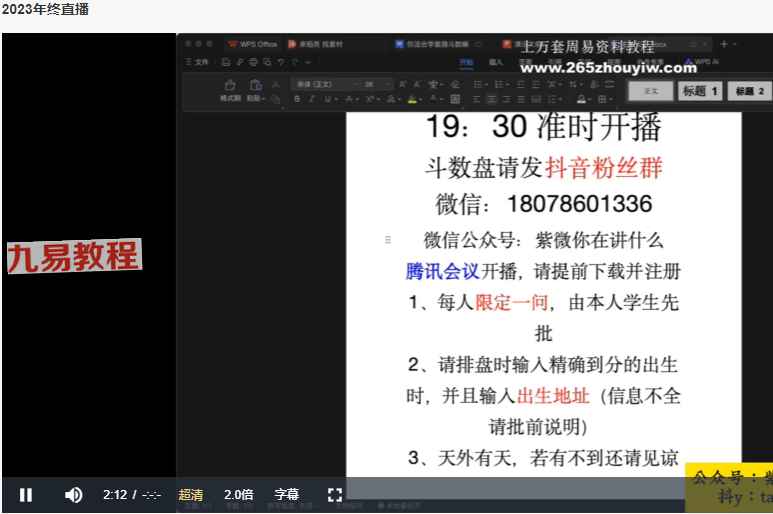This screenshot has width=773, height=514.
Task: Open the 文件 menu in WPS
Action: click(197, 62)
